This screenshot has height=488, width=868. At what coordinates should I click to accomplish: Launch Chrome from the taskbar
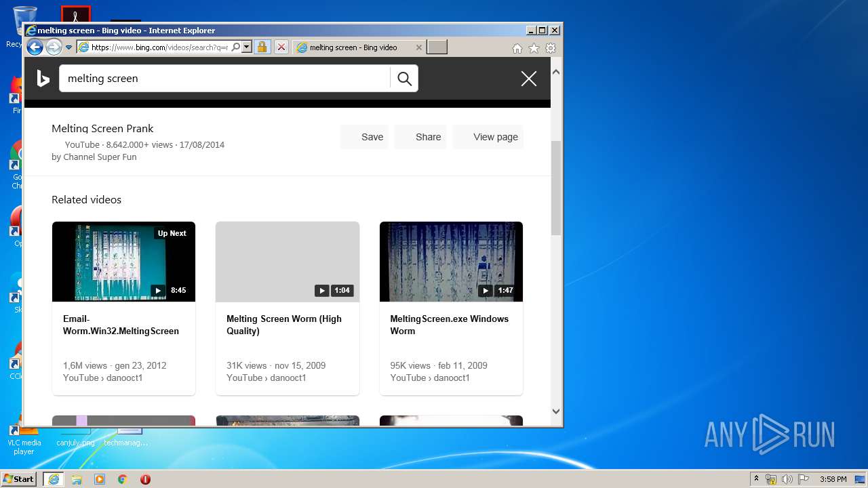tap(122, 479)
